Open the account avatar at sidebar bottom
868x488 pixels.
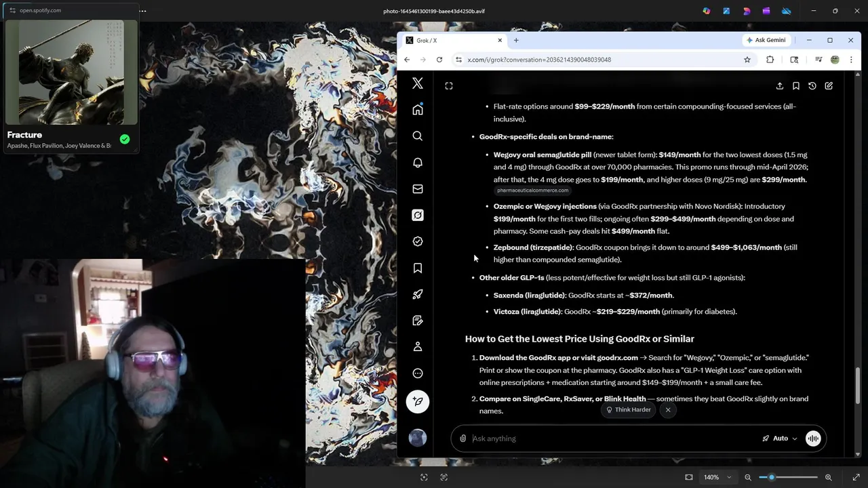coord(418,438)
